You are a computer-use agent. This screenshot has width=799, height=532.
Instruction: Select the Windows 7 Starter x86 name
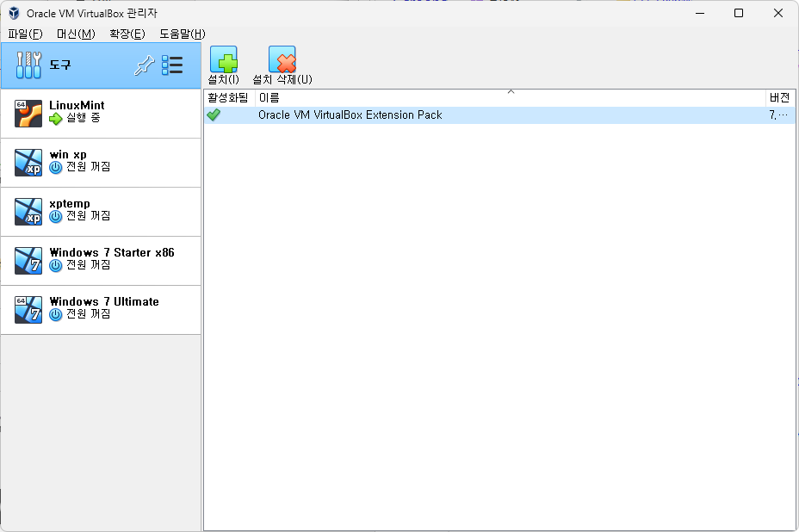[x=112, y=253]
